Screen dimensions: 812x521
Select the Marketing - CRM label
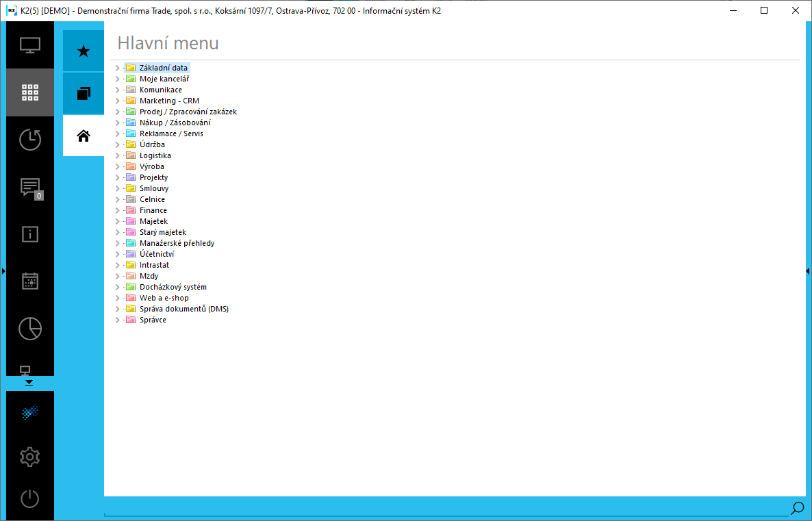[169, 101]
